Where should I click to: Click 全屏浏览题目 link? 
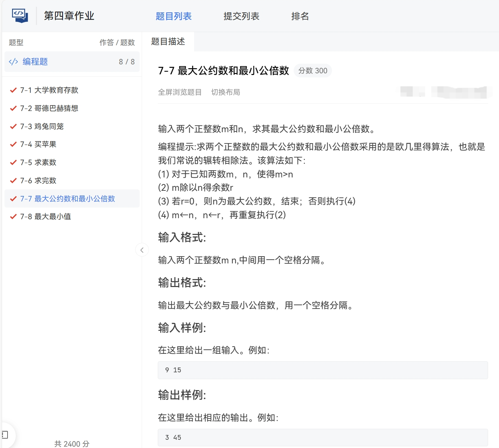[180, 92]
